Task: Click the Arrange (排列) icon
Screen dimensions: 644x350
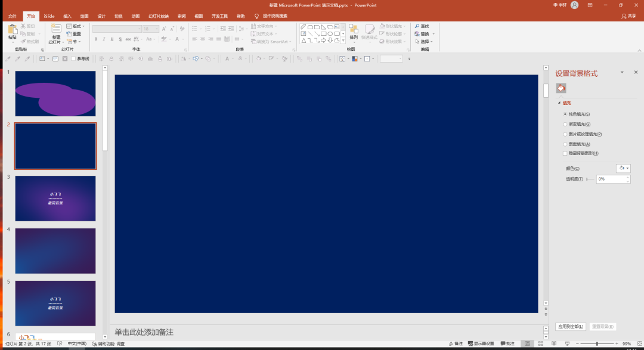Action: click(353, 29)
